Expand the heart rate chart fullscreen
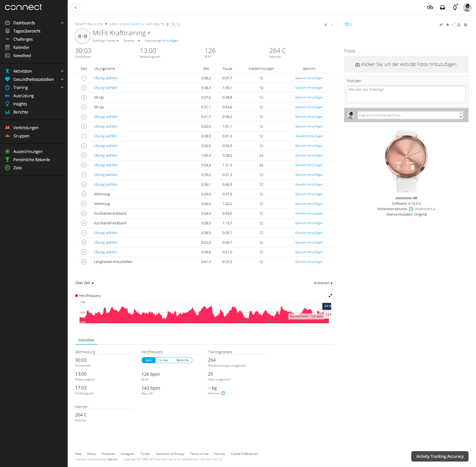The height and width of the screenshot is (467, 476). click(x=330, y=295)
